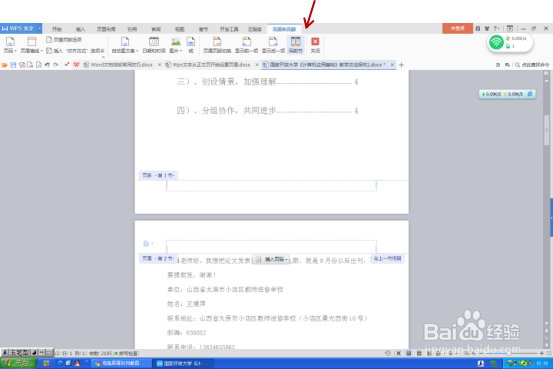This screenshot has width=553, height=369.
Task: Open the 页码 page number dropdown
Action: click(10, 45)
